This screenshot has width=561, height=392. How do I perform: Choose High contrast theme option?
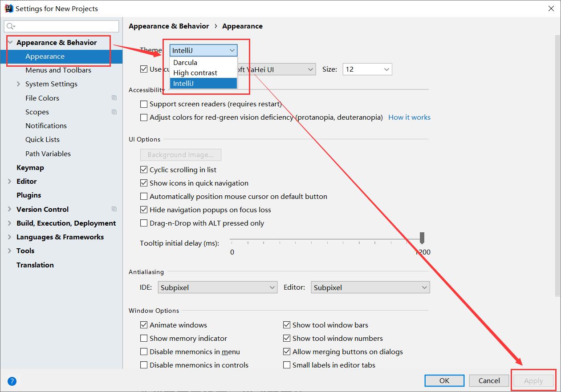tap(203, 73)
